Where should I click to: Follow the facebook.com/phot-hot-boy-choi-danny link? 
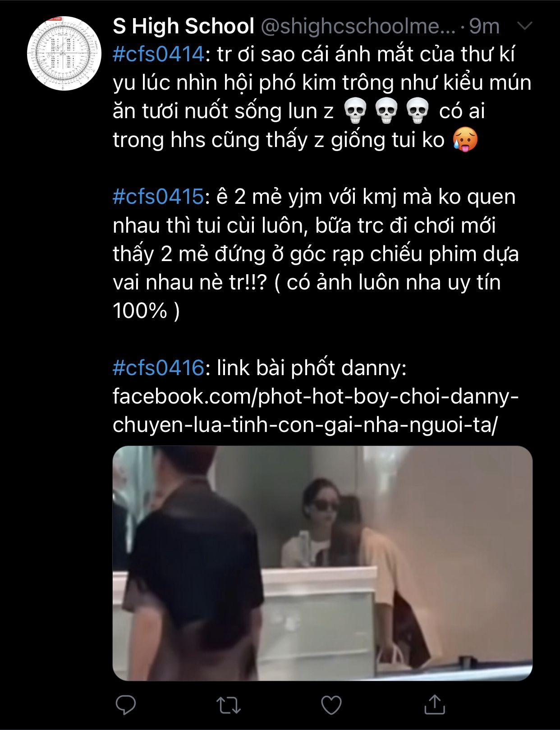[316, 410]
